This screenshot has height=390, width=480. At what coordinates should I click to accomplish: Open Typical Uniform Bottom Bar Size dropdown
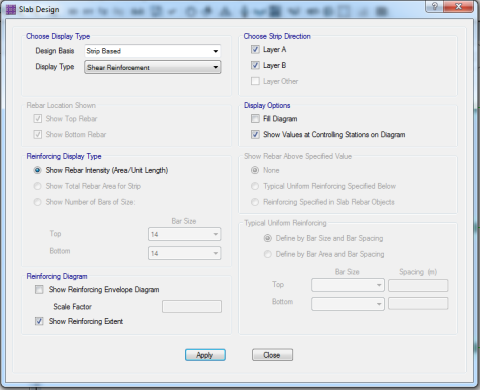[348, 304]
